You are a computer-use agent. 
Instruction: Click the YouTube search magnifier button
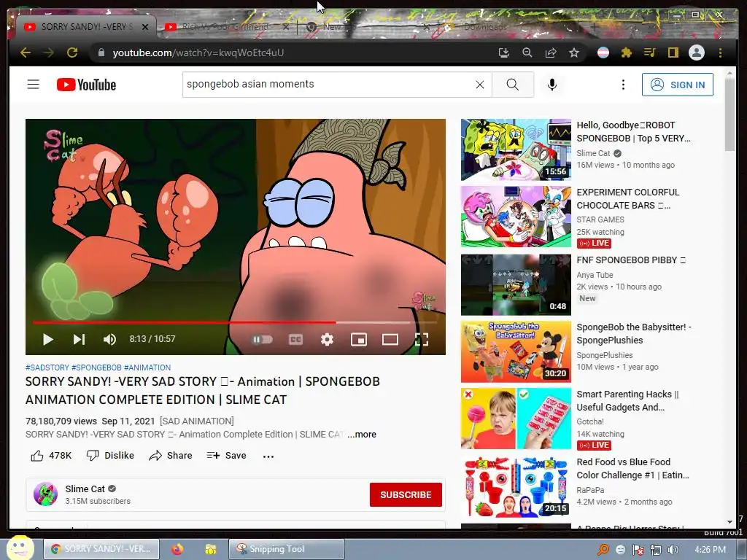pos(513,85)
